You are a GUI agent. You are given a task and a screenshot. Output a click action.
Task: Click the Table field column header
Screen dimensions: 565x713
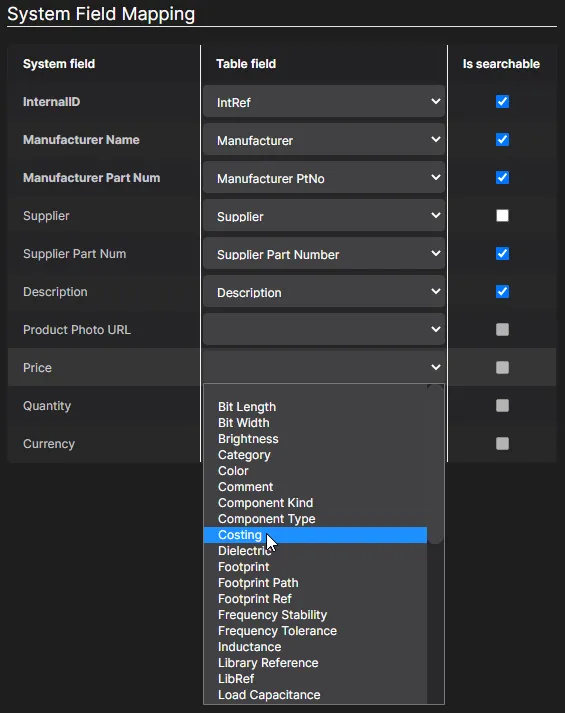246,64
